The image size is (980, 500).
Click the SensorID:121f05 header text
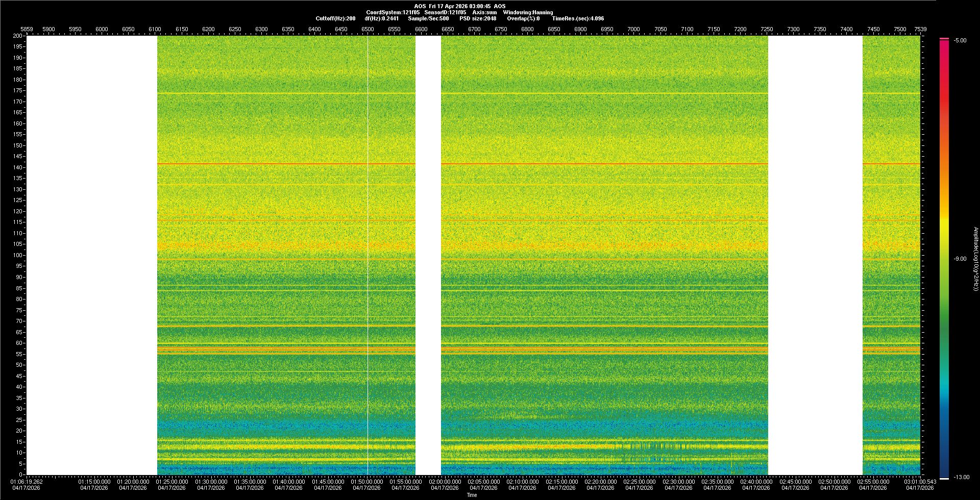point(445,12)
